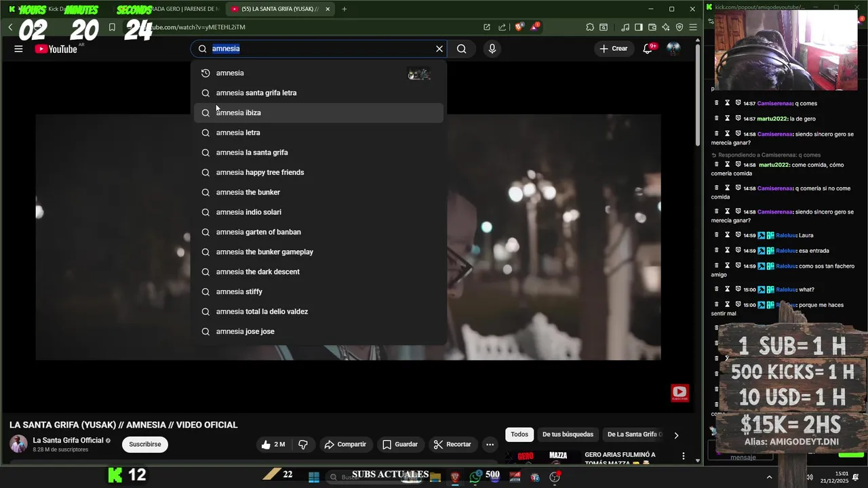This screenshot has height=488, width=868.
Task: Choose suggestion 'amnesia santa grifa letra'
Action: [319, 93]
